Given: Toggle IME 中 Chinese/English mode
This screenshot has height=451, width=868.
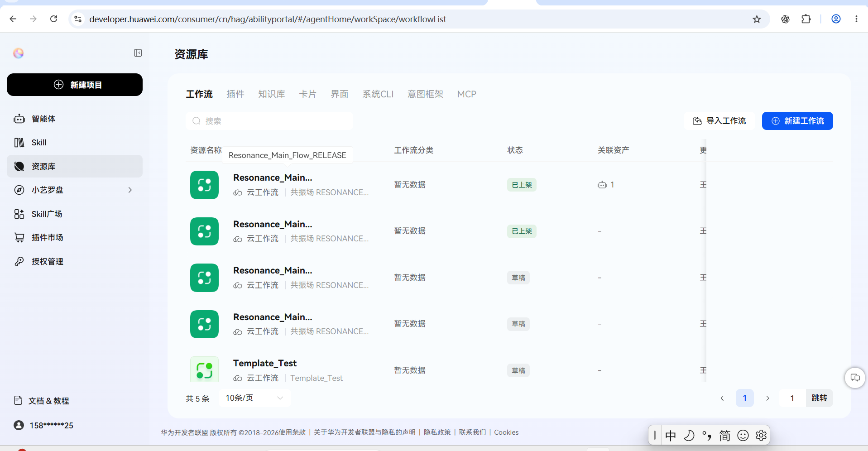Looking at the screenshot, I should (x=671, y=436).
